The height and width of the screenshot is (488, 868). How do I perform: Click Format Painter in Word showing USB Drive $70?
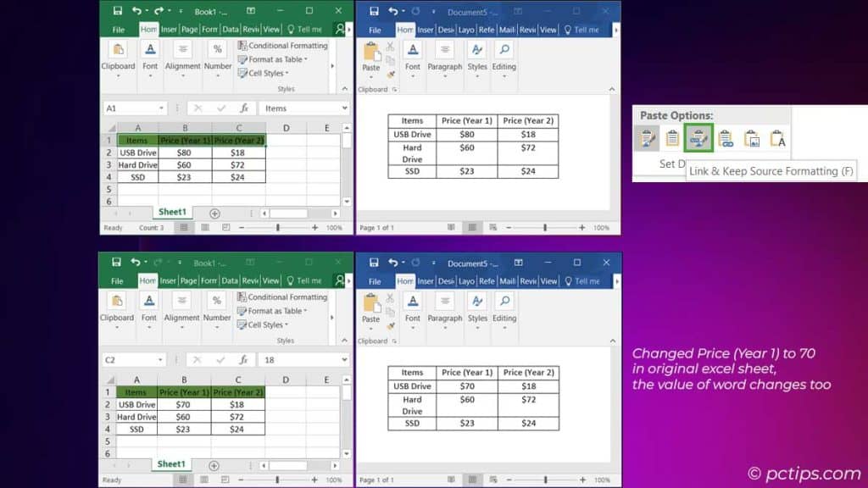point(391,325)
